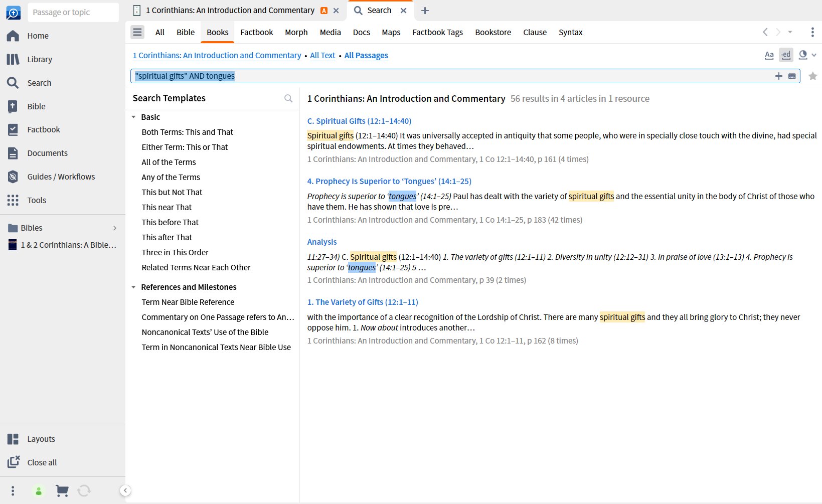
Task: Switch to the 1 Corinthians commentary tab
Action: point(230,11)
